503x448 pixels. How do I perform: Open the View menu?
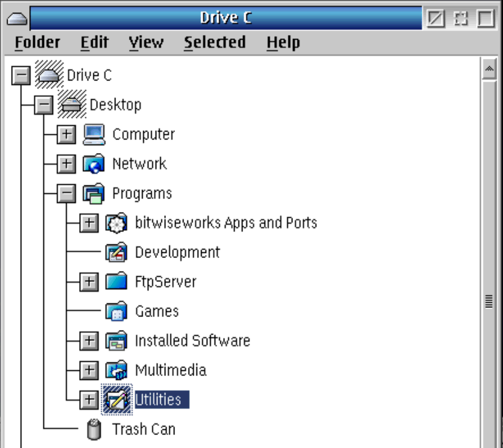146,42
